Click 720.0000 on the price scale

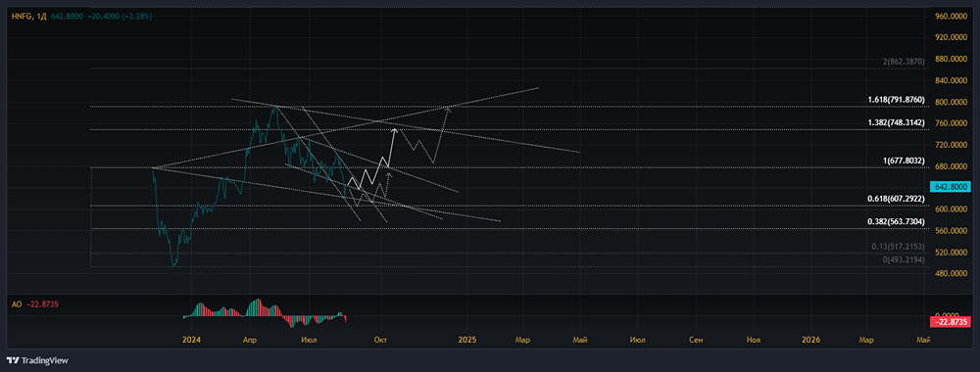(952, 146)
